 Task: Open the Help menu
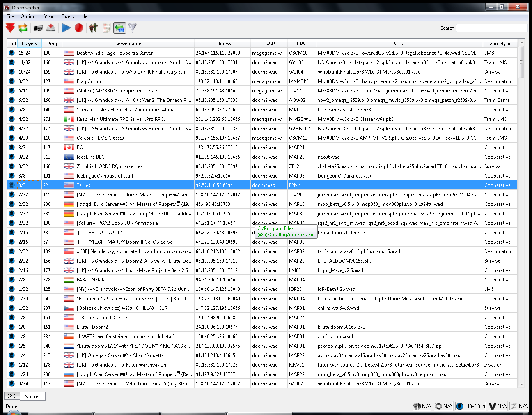pyautogui.click(x=86, y=16)
